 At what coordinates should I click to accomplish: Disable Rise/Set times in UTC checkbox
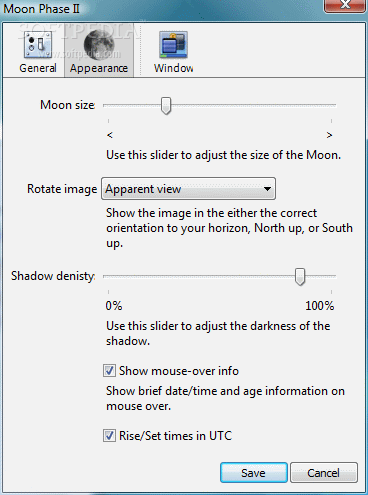[109, 435]
